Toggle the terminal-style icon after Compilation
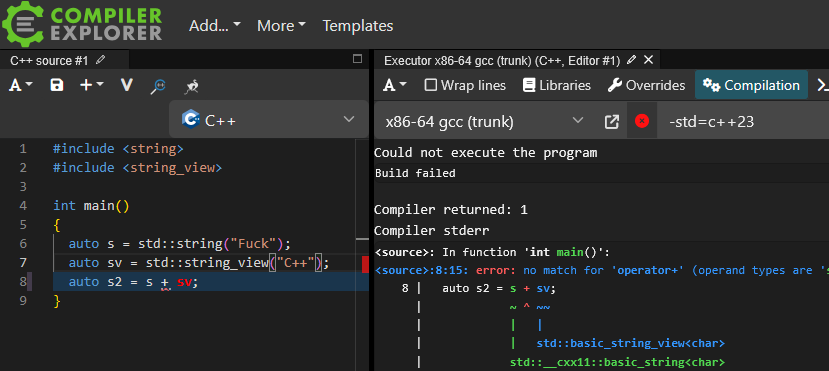The height and width of the screenshot is (371, 829). coord(822,85)
